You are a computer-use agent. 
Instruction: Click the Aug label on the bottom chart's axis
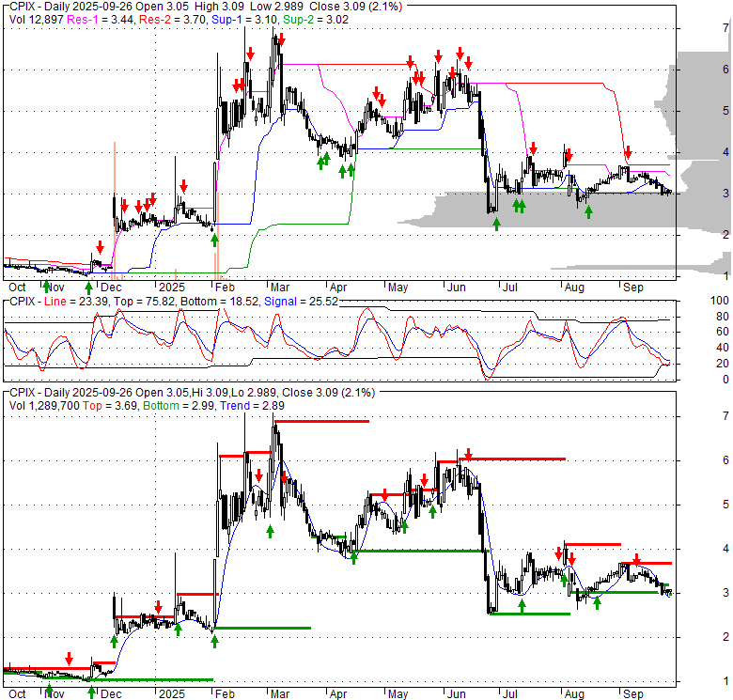click(x=574, y=694)
